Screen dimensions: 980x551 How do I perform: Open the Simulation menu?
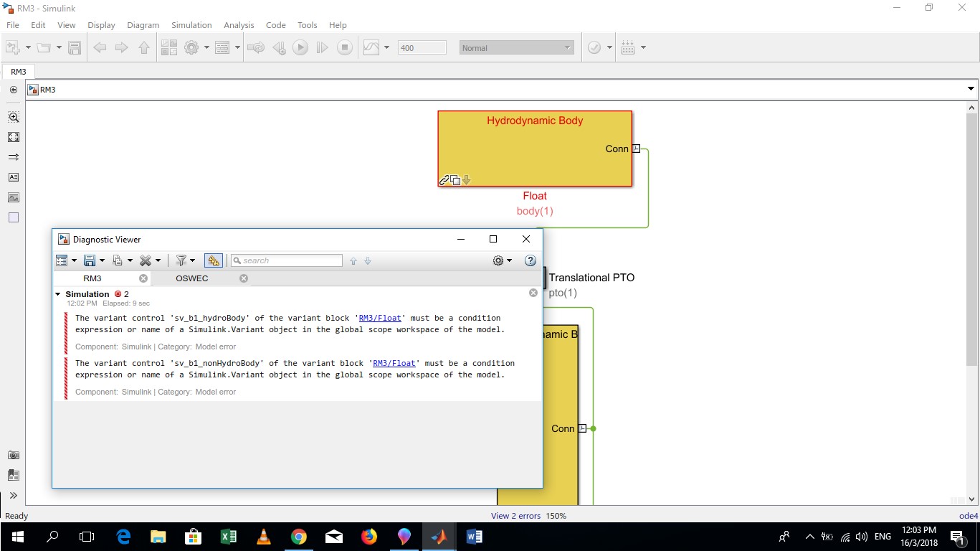point(191,24)
